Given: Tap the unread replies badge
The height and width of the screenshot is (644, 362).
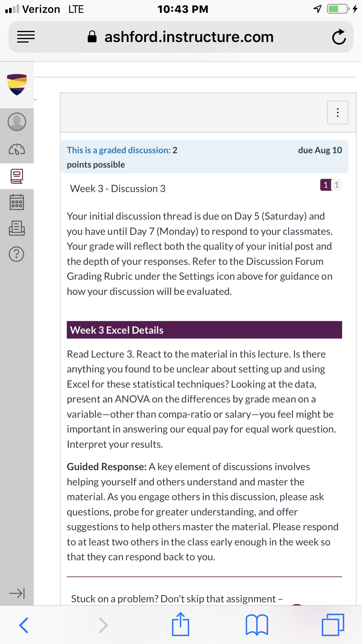Looking at the screenshot, I should point(326,185).
